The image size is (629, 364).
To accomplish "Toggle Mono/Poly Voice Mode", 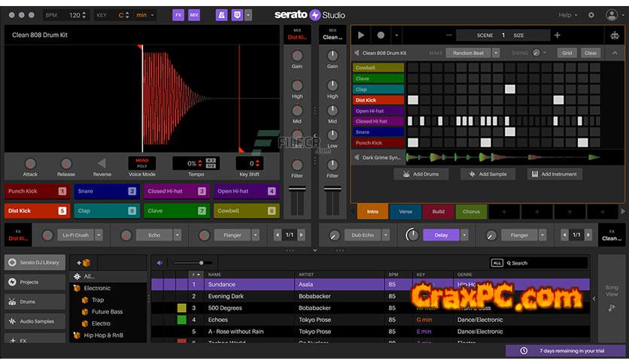I will click(141, 162).
